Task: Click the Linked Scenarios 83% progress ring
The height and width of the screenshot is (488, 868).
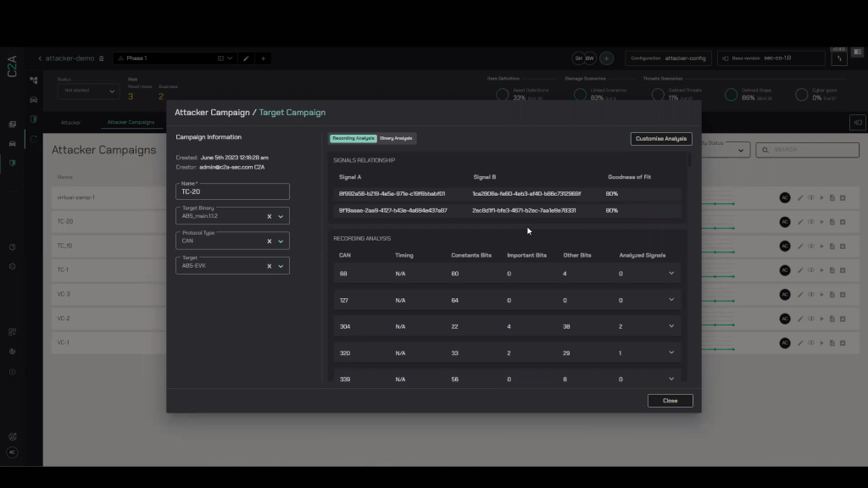Action: click(580, 95)
